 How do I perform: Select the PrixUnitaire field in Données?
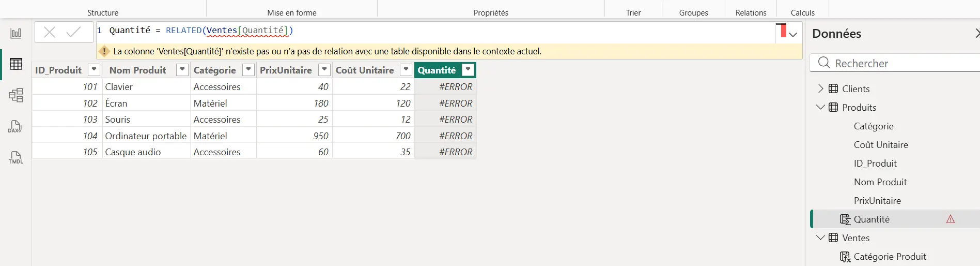click(x=877, y=201)
